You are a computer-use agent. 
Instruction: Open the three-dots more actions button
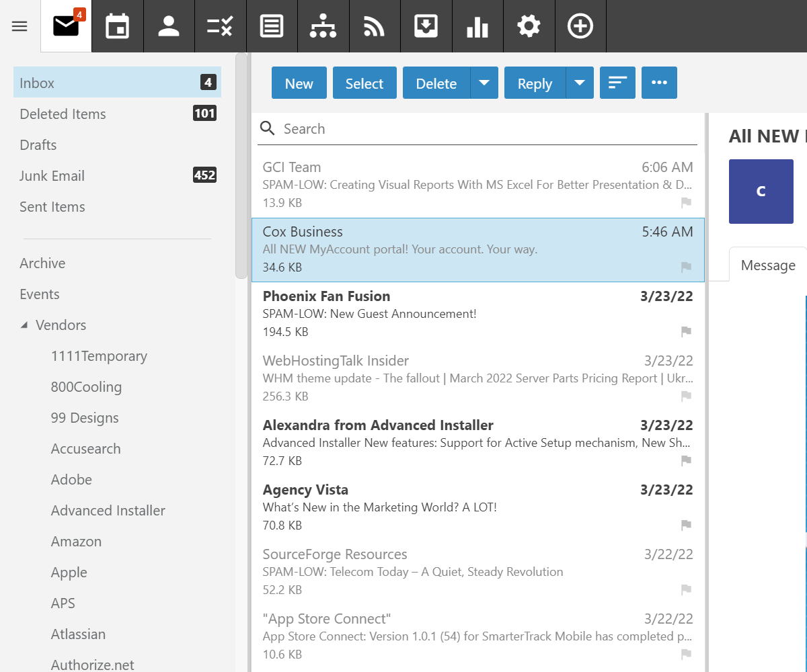(x=659, y=83)
